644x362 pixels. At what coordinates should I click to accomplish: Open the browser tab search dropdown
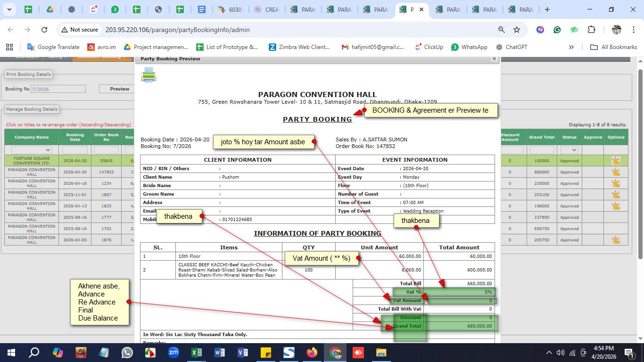(x=10, y=9)
